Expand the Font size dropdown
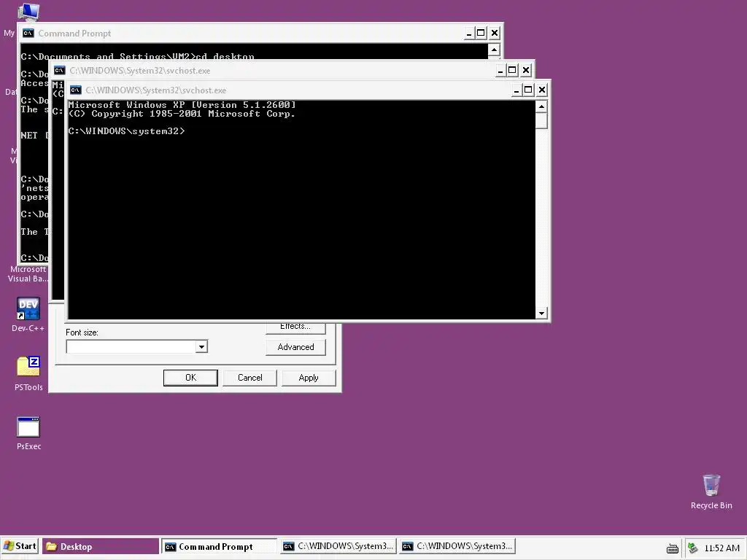This screenshot has height=560, width=747. coord(201,346)
